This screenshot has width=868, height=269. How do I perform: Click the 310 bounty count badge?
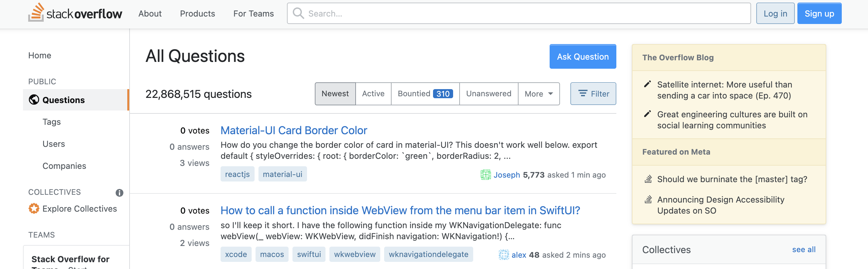443,94
